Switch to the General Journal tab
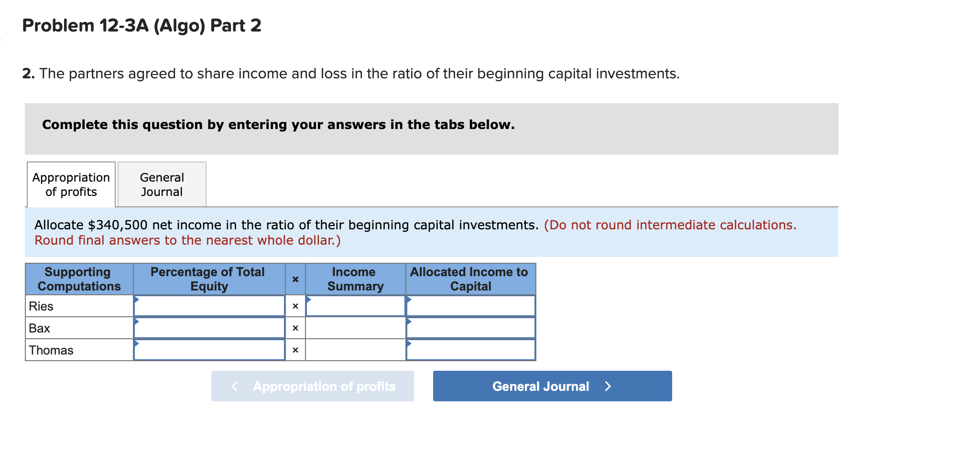The width and height of the screenshot is (980, 451). click(162, 184)
